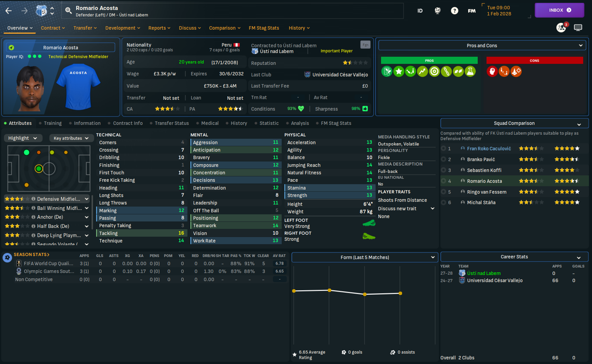Click the ID icon in the top bar
This screenshot has width=592, height=364.
[420, 11]
